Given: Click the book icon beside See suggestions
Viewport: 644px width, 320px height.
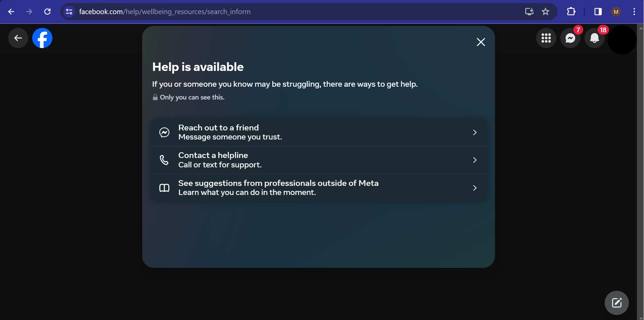Looking at the screenshot, I should pos(164,188).
